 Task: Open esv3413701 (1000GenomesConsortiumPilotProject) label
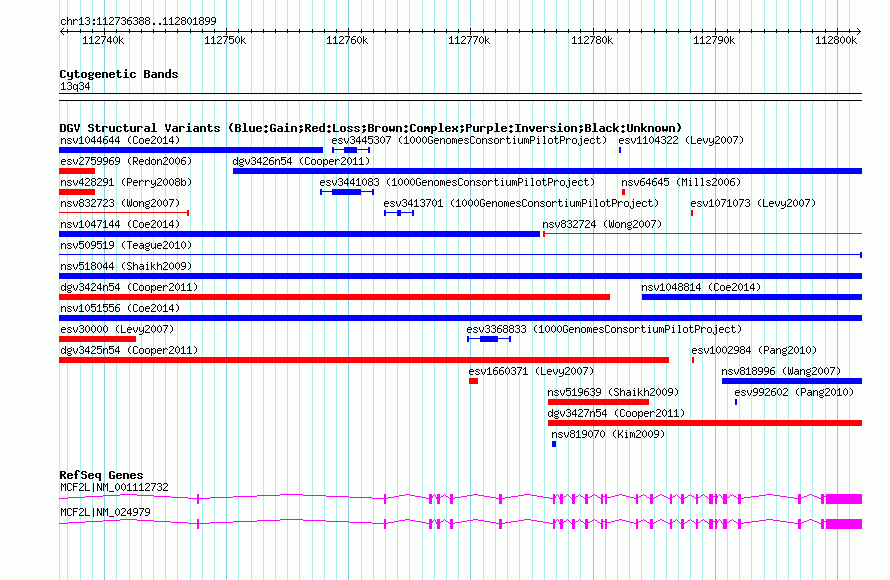pyautogui.click(x=521, y=203)
